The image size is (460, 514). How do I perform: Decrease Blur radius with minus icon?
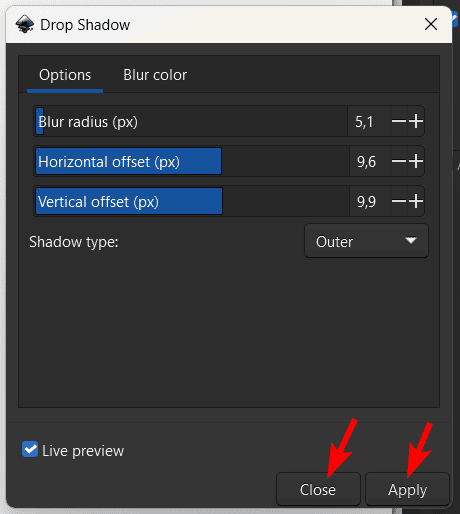(x=399, y=121)
